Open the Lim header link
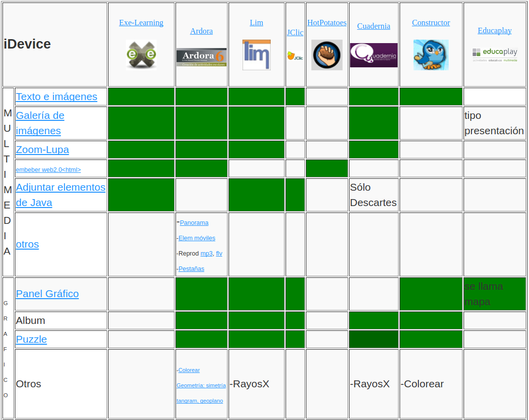The height and width of the screenshot is (420, 529). 256,23
